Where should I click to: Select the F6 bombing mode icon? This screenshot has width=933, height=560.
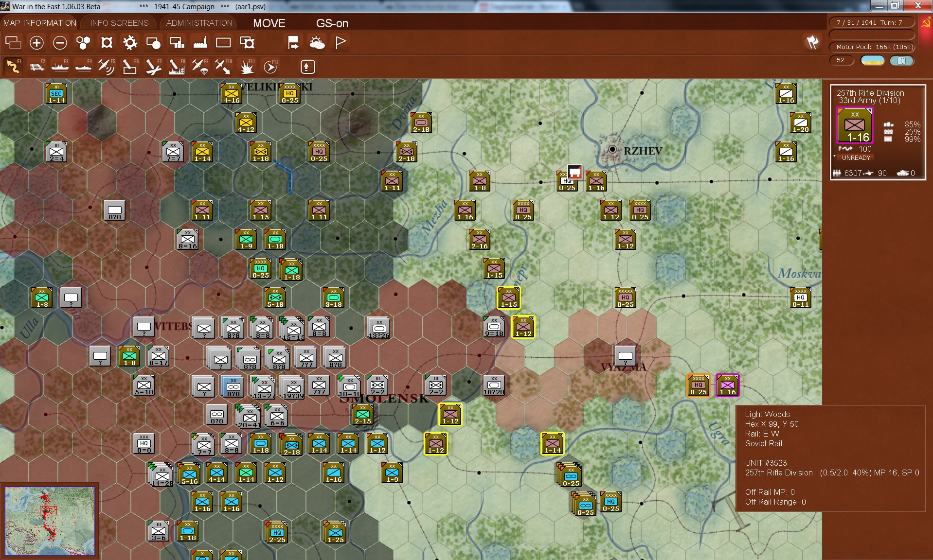130,67
